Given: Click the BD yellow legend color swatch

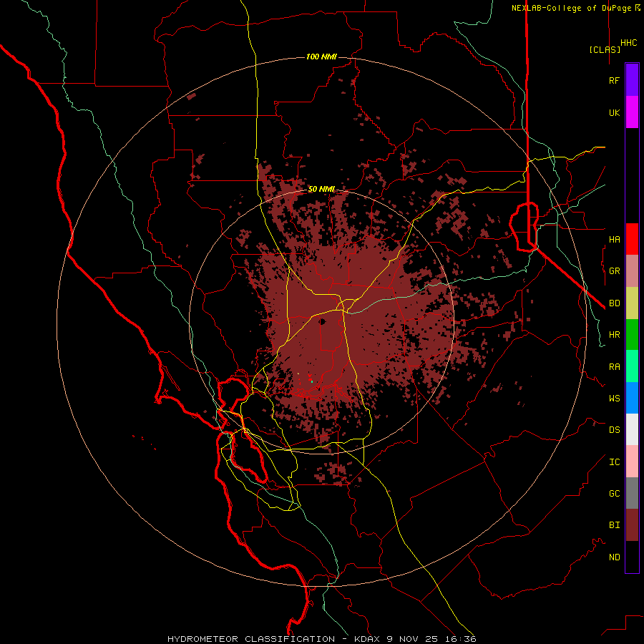Looking at the screenshot, I should (x=632, y=303).
